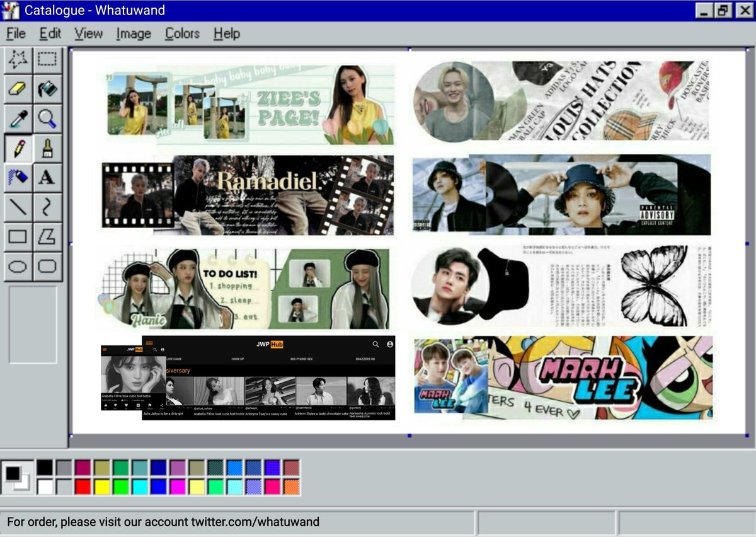The width and height of the screenshot is (756, 537).
Task: Select the Airbrush tool
Action: point(18,179)
